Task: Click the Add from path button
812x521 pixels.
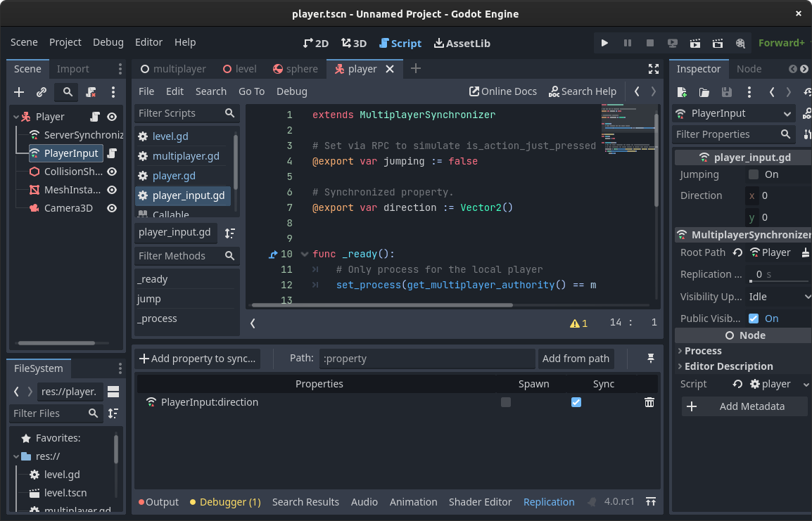Action: 576,359
